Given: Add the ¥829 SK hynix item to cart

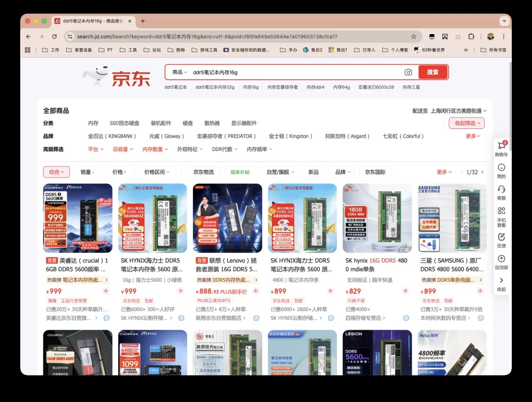Looking at the screenshot, I should pyautogui.click(x=405, y=291).
